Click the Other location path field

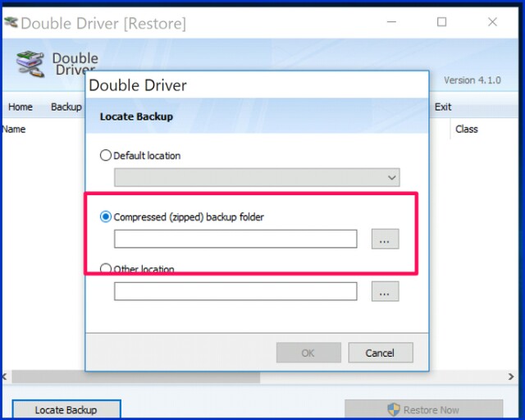235,291
